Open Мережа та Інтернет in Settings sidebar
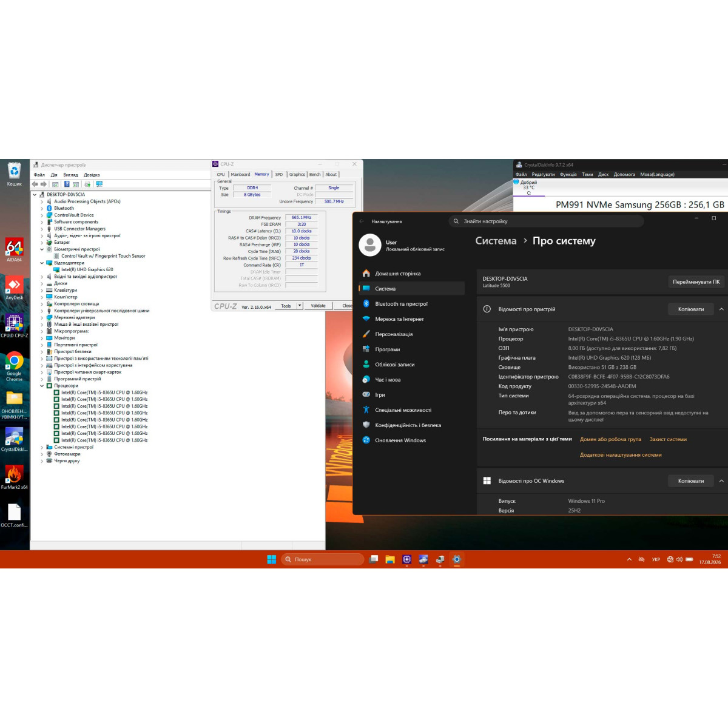 [x=411, y=319]
